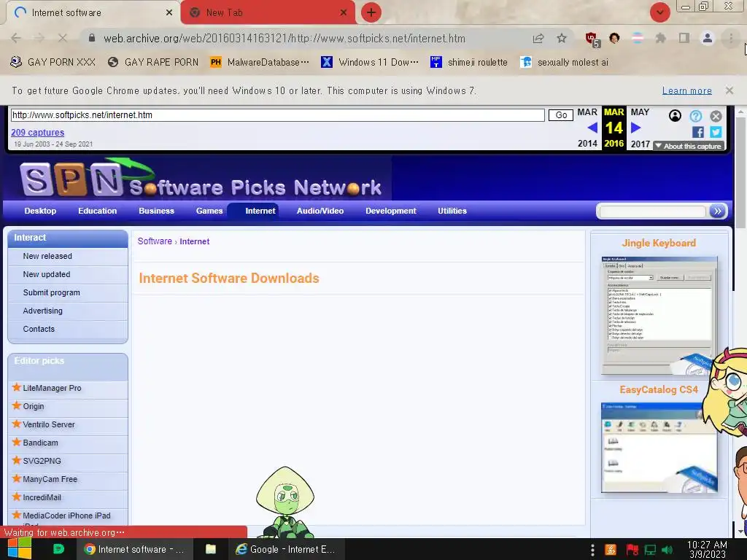Open IncrediMail editor pick
Image resolution: width=747 pixels, height=560 pixels.
click(x=42, y=497)
